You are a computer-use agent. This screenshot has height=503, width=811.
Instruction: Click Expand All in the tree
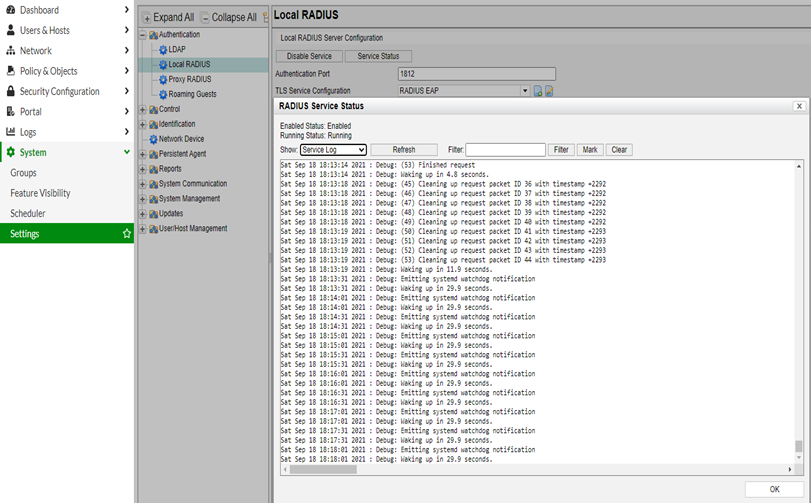[x=168, y=18]
